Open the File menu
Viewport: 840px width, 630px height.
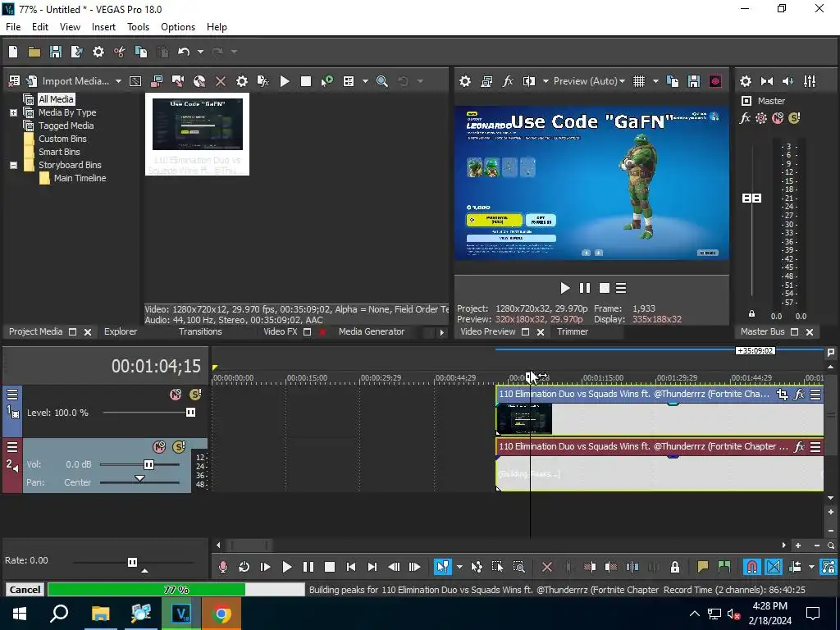pos(13,27)
